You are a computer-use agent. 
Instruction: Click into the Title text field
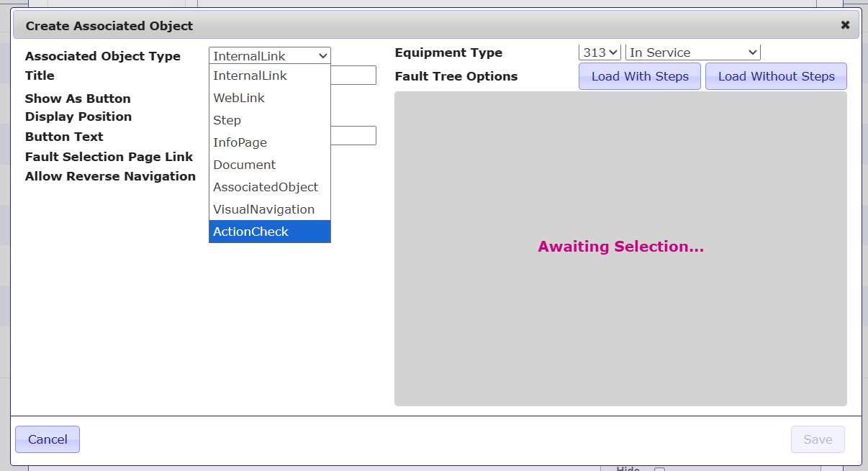click(353, 76)
